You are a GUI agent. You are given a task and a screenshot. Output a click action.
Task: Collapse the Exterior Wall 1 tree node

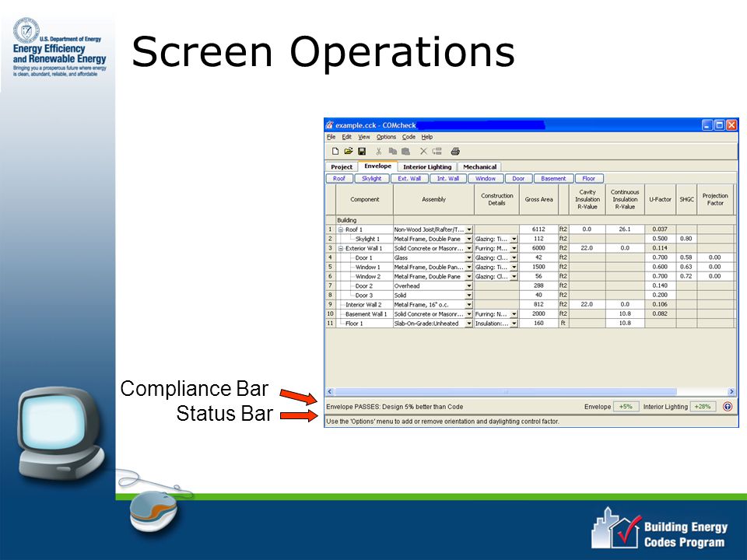coord(341,249)
